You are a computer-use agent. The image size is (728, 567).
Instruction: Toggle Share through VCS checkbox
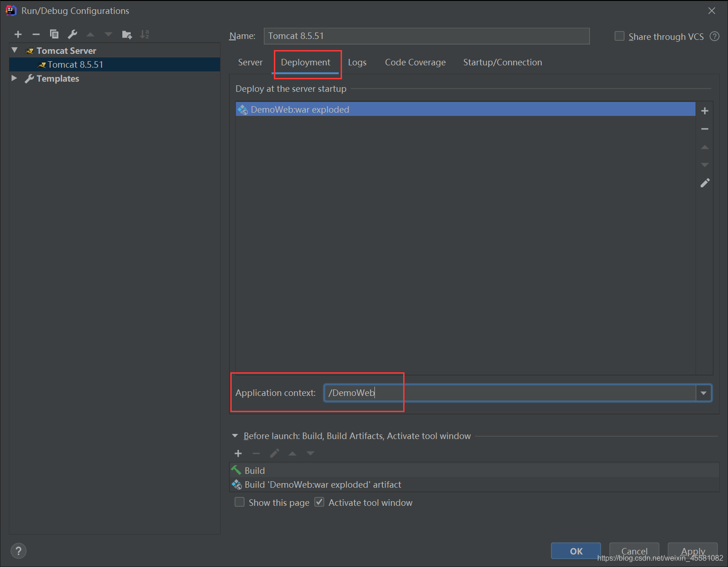click(x=619, y=36)
